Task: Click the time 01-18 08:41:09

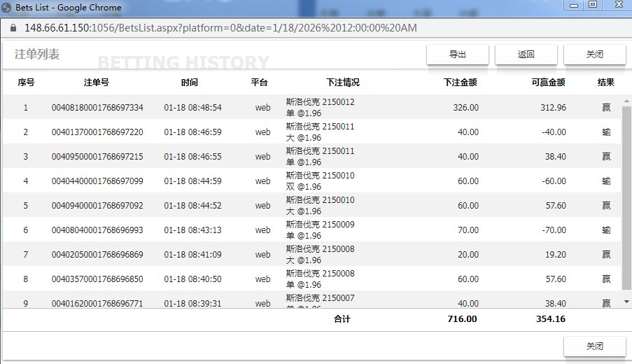Action: [192, 255]
